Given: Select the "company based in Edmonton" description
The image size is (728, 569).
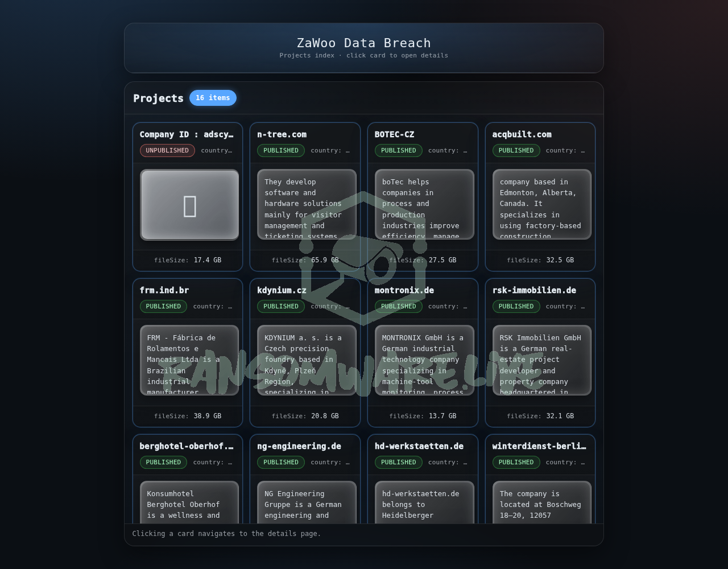Looking at the screenshot, I should (x=542, y=205).
